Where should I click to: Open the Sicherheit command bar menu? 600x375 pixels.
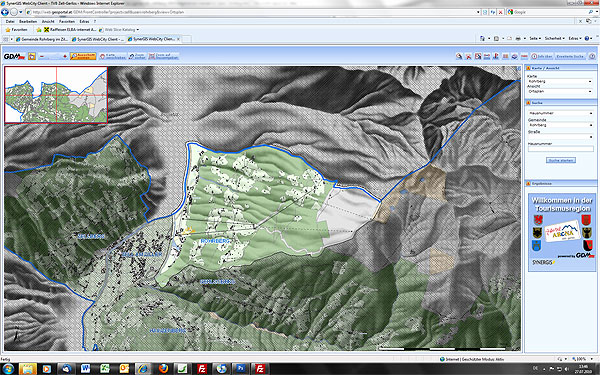[x=554, y=38]
